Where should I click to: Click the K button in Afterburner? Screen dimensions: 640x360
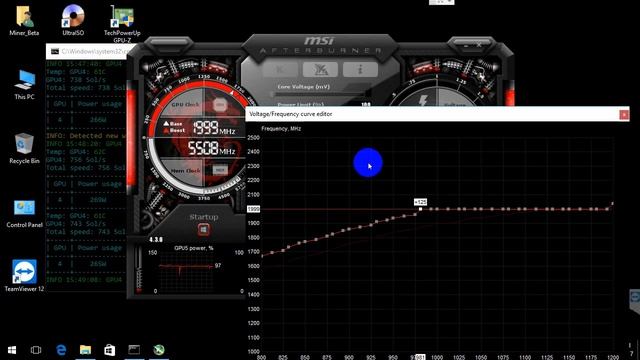pos(280,69)
